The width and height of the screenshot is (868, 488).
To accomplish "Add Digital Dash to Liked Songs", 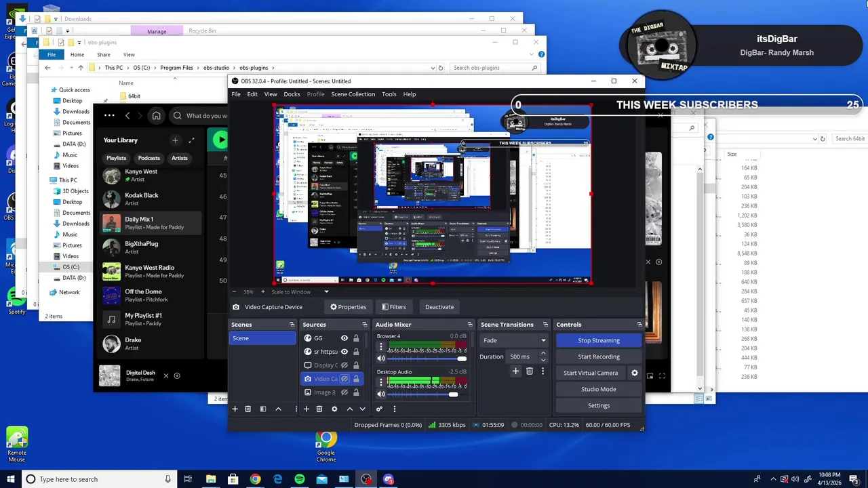I will [177, 375].
